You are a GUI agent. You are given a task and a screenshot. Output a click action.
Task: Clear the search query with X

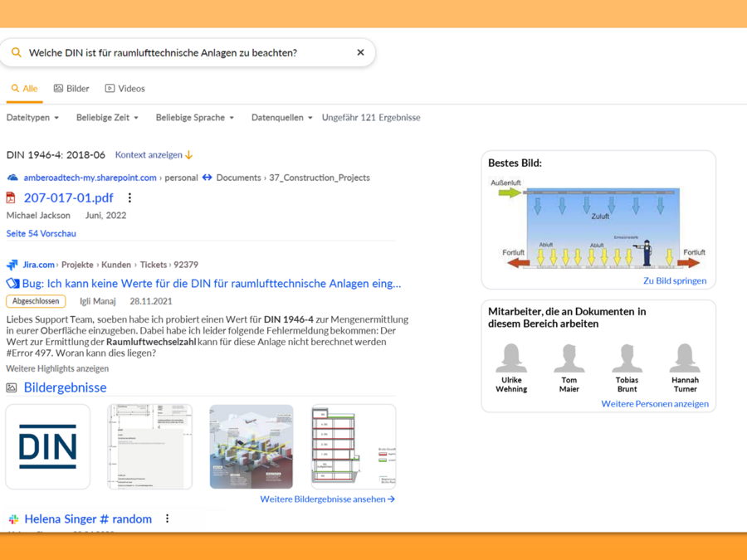[361, 52]
